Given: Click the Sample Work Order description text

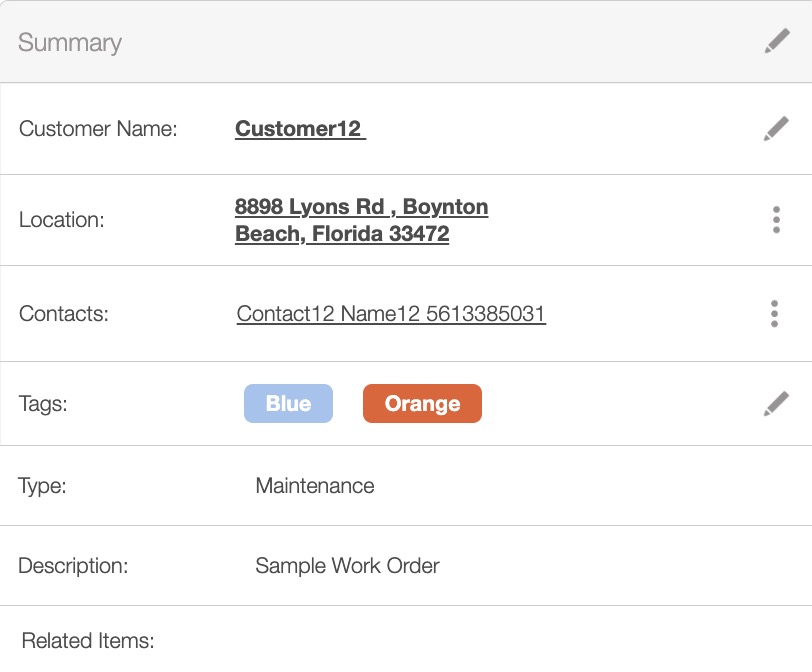Looking at the screenshot, I should (x=347, y=566).
